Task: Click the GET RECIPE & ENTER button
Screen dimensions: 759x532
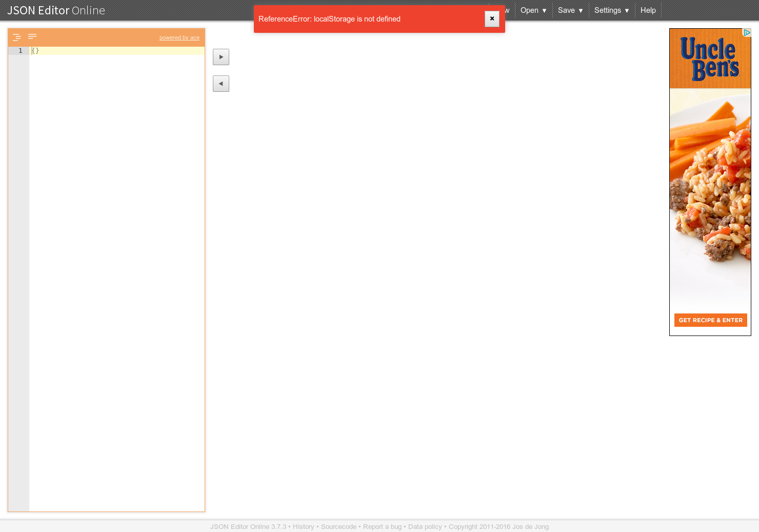Action: [x=710, y=320]
